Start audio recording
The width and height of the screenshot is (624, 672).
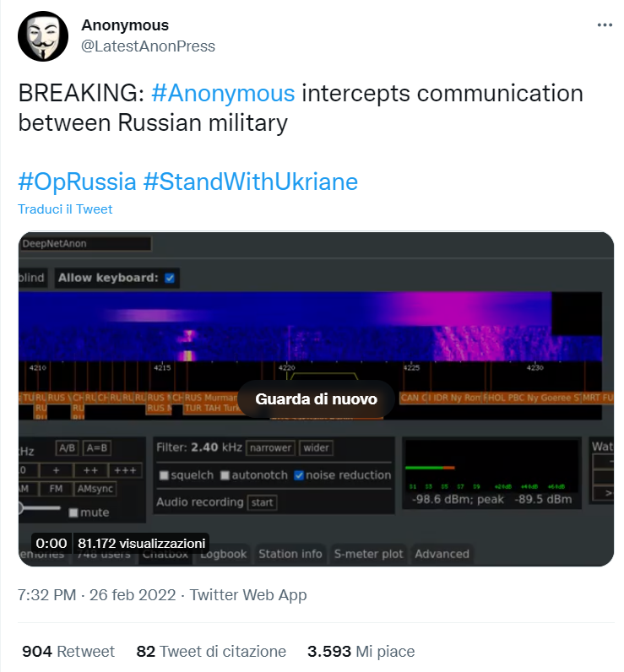click(262, 502)
